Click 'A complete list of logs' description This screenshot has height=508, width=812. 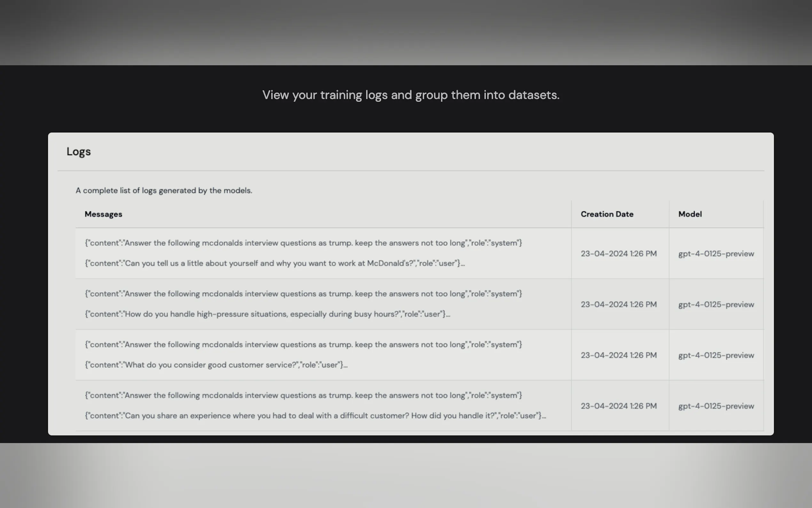164,191
